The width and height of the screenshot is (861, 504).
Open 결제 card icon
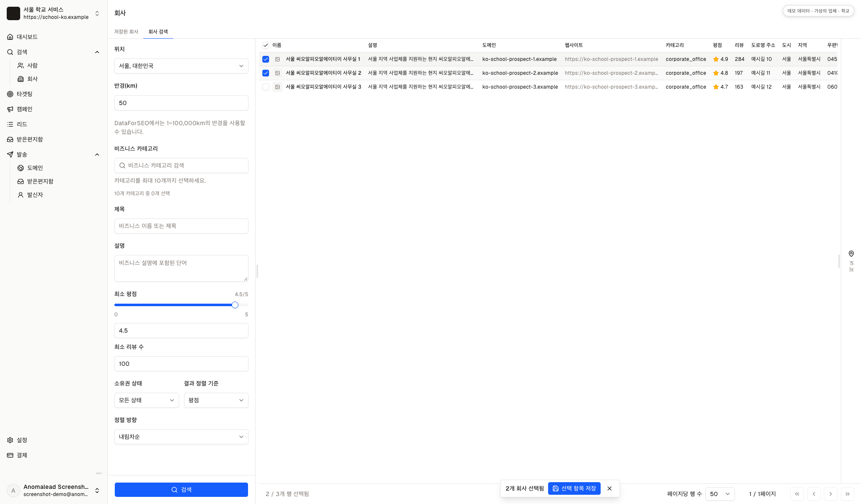coord(10,455)
